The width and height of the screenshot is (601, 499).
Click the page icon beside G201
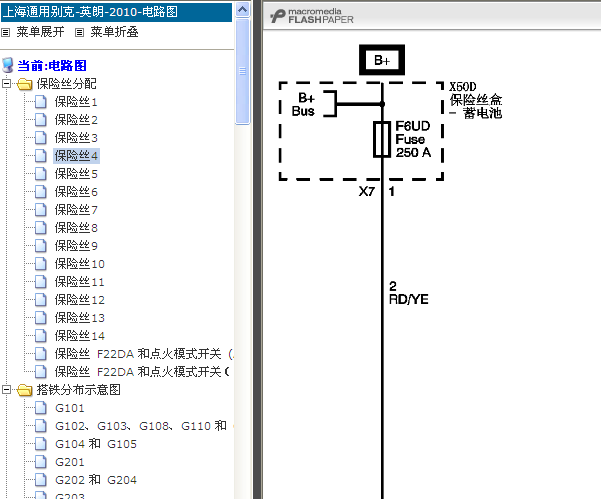41,462
